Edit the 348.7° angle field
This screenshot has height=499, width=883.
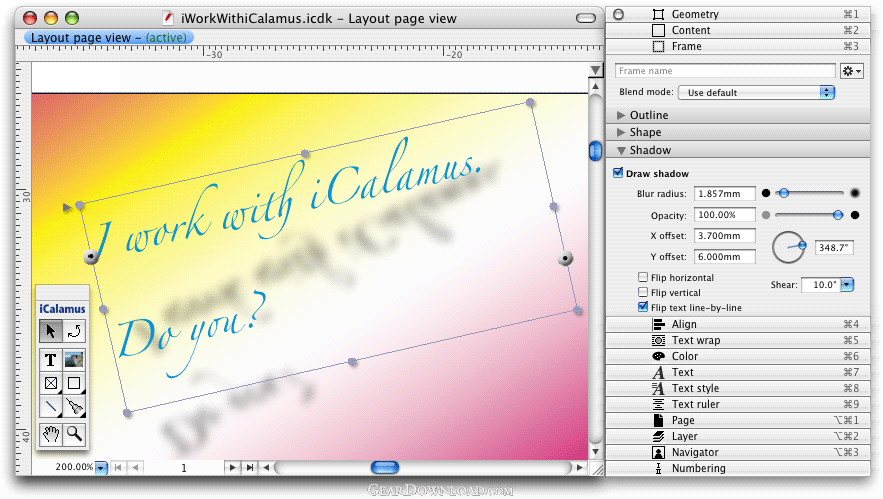[834, 247]
